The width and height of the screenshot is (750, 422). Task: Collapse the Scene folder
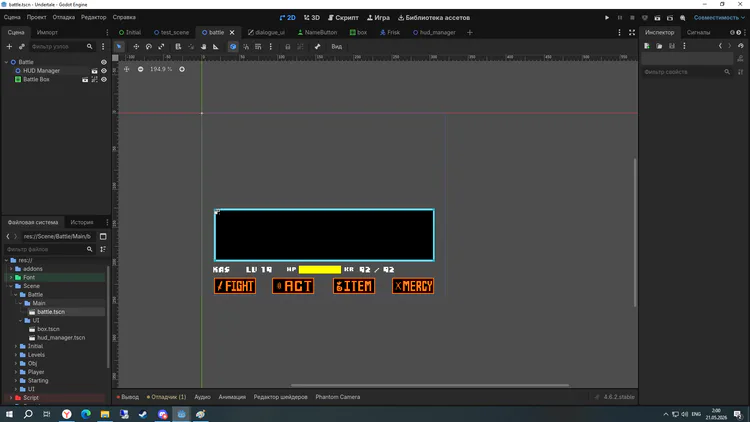pos(11,286)
